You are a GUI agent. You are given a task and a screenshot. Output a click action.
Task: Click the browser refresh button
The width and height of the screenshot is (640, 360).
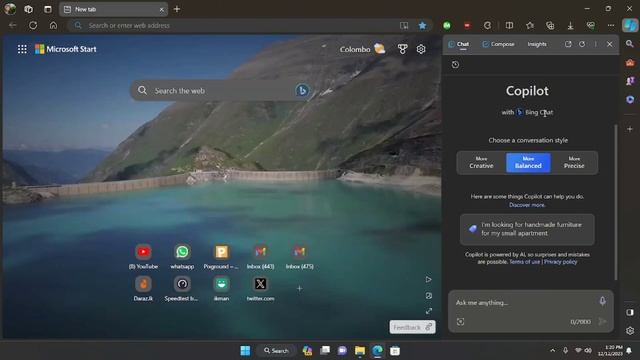[x=33, y=25]
